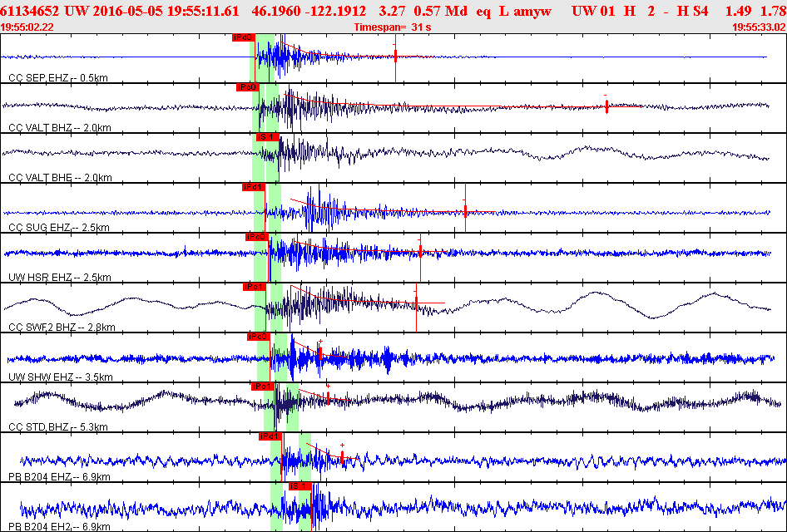The height and width of the screenshot is (532, 787).
Task: Select the iPd0 pick flag on SEP trace
Action: pos(244,37)
